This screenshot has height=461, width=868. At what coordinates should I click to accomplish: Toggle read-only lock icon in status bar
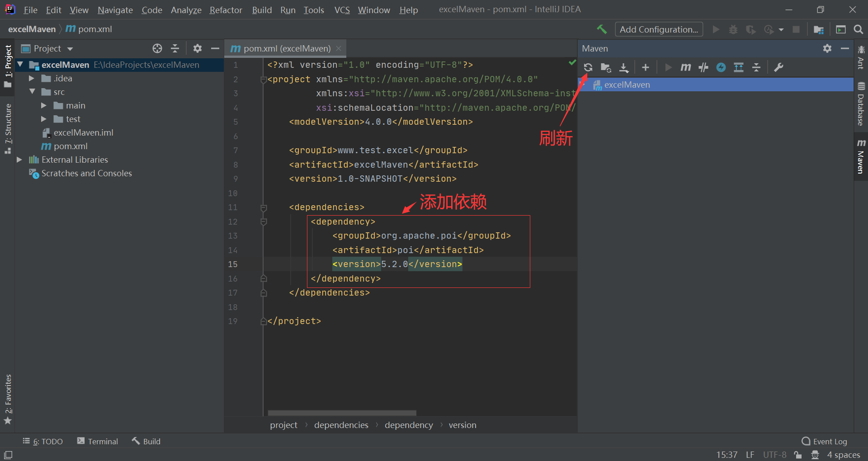[798, 455]
